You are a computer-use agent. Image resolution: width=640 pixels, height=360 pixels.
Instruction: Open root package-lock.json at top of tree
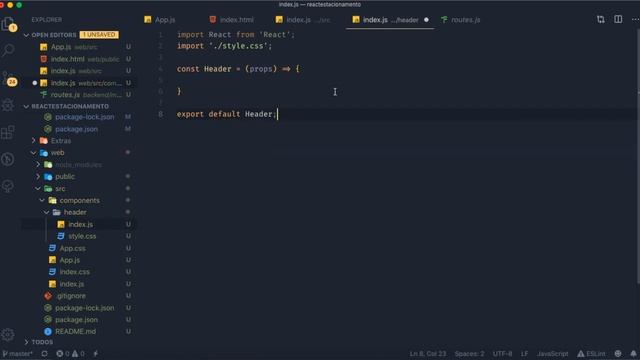click(x=80, y=117)
